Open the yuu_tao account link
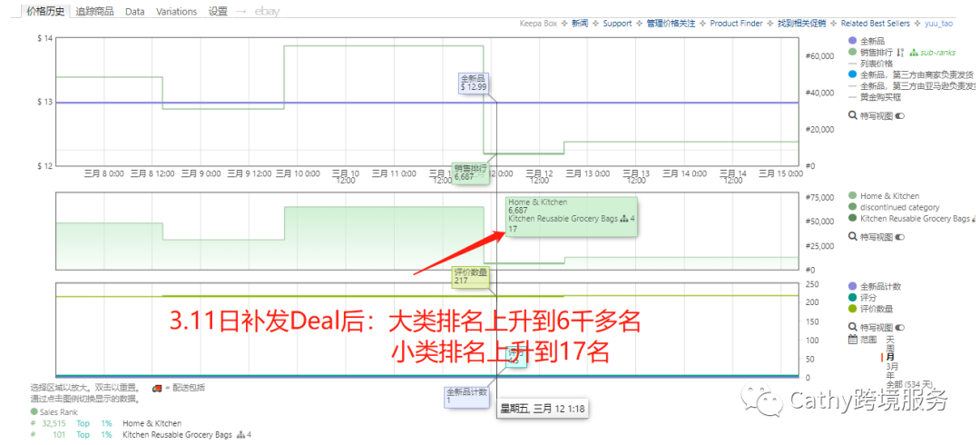Screen dimensions: 980x445 [939, 23]
